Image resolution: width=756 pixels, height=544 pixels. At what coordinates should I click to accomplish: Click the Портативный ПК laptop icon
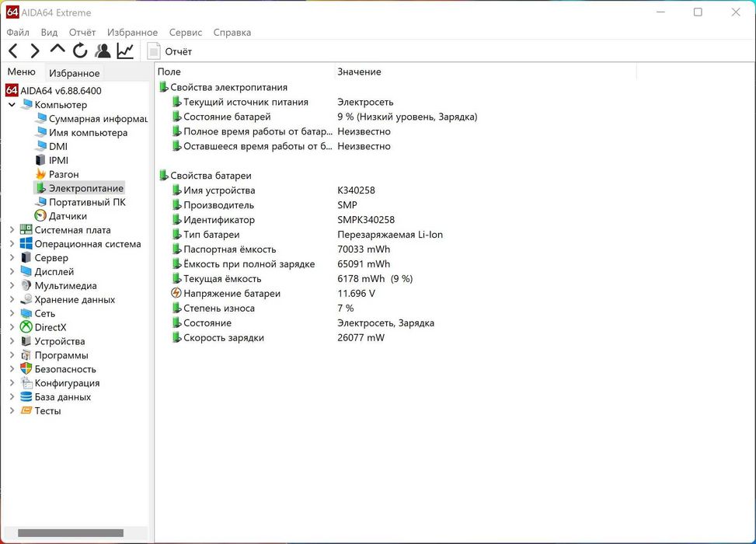click(x=41, y=202)
